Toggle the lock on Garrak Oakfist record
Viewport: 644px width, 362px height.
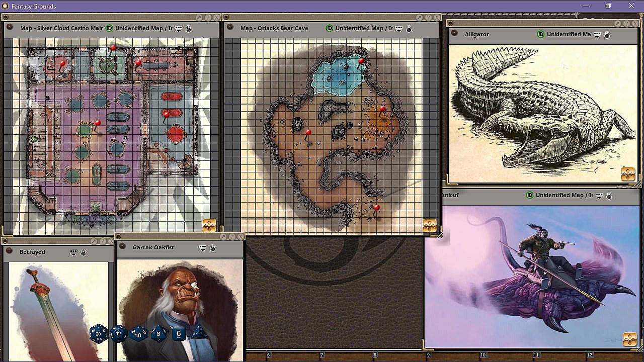pos(212,248)
